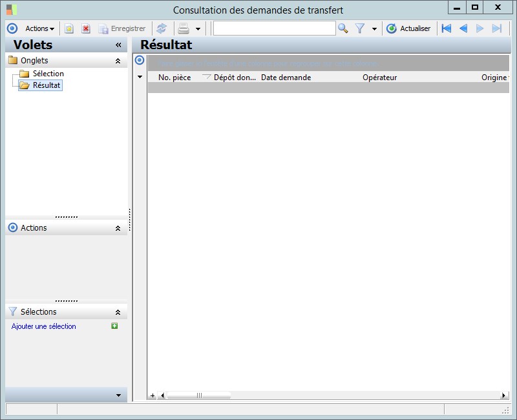Open the print options dropdown arrow
The height and width of the screenshot is (420, 517).
tap(198, 29)
